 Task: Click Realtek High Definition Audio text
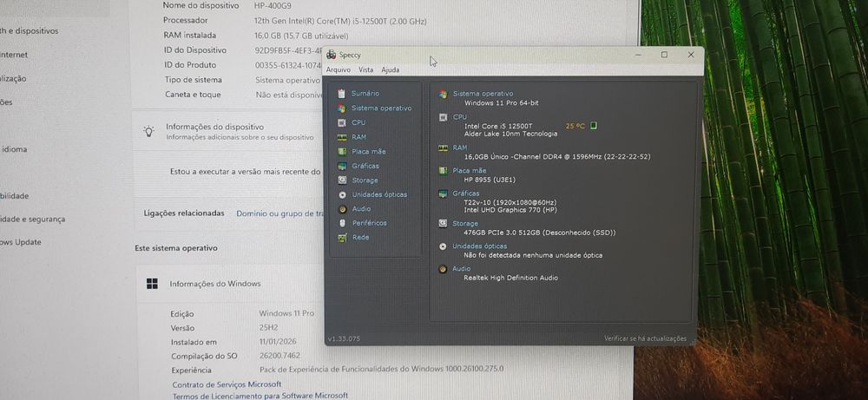(511, 279)
